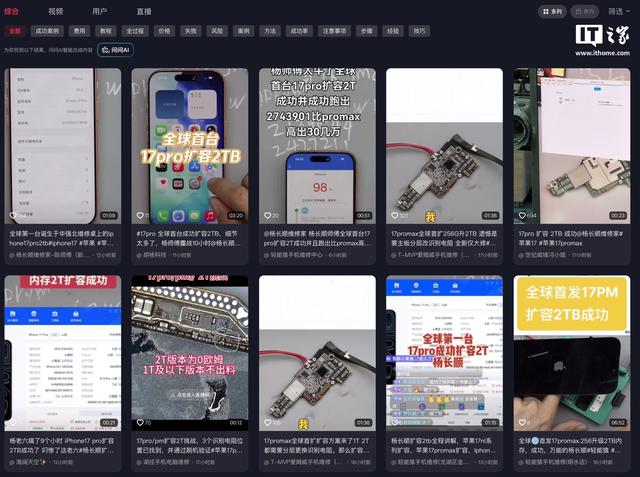Switch to the 综合 tab
The width and height of the screenshot is (640, 477).
11,11
